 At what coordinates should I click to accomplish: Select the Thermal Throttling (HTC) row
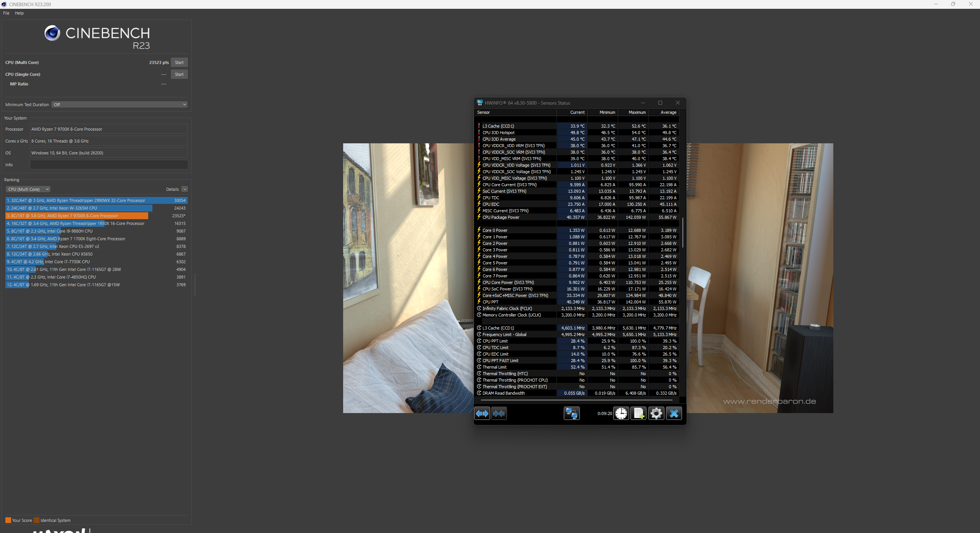(577, 374)
